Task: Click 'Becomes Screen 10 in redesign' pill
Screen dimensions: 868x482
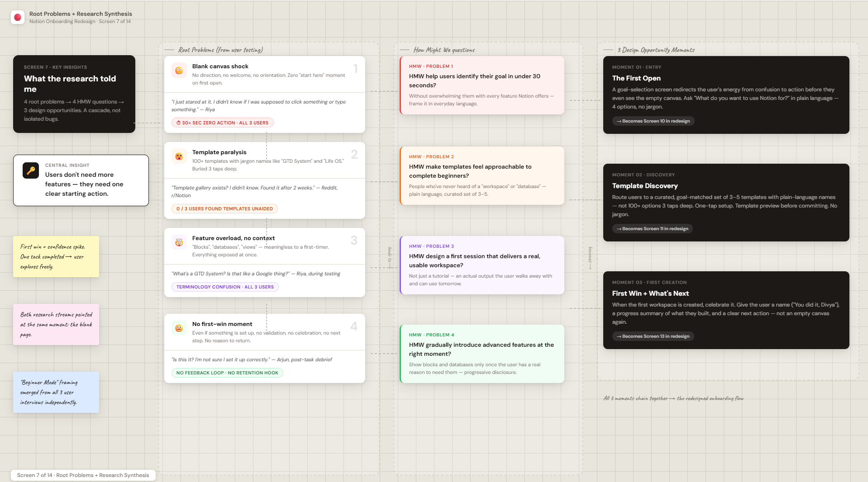Action: (653, 121)
